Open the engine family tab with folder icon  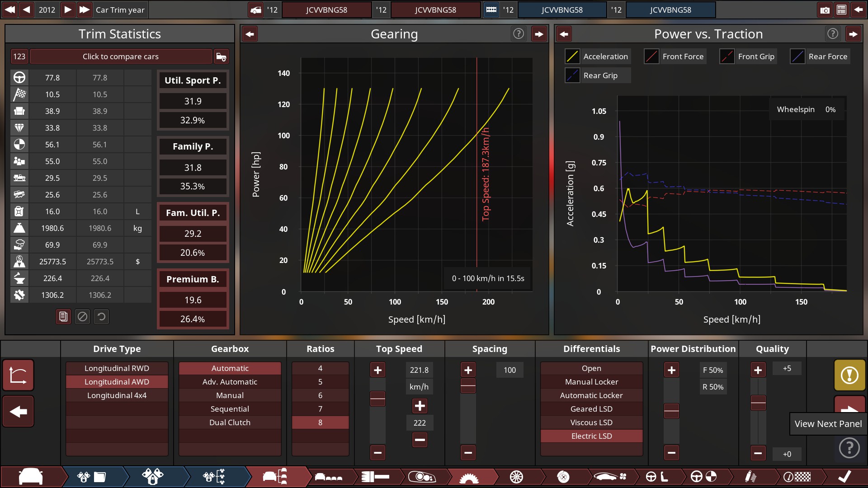click(x=92, y=477)
